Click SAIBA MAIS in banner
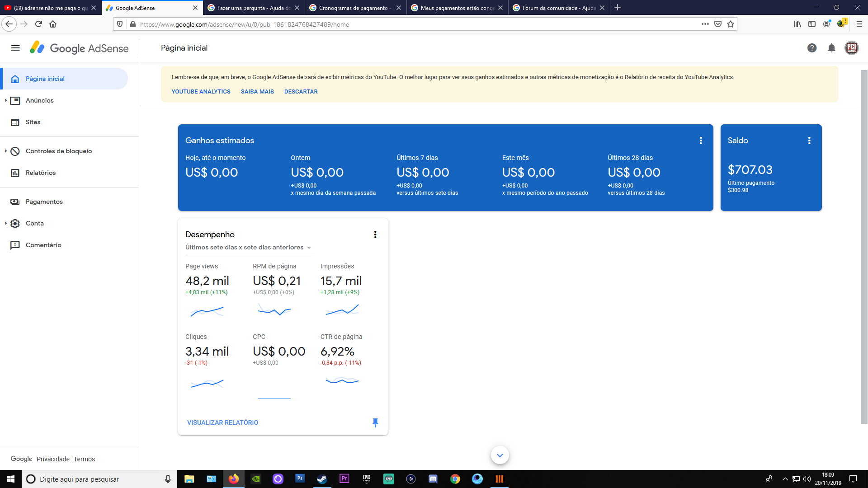 click(x=257, y=92)
